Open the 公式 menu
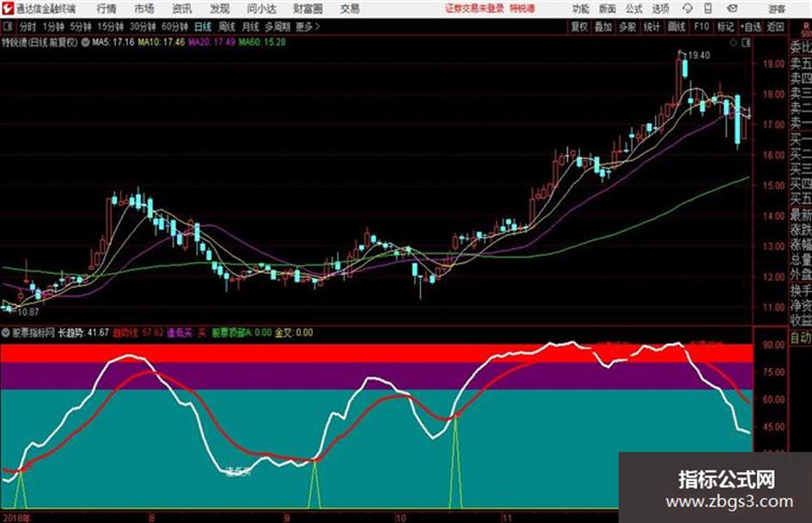The width and height of the screenshot is (812, 523). 634,9
